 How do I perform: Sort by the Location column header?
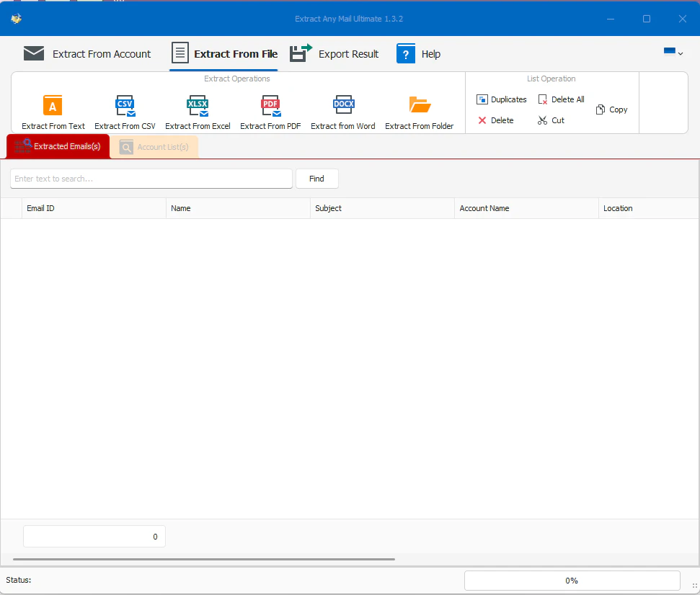point(649,208)
